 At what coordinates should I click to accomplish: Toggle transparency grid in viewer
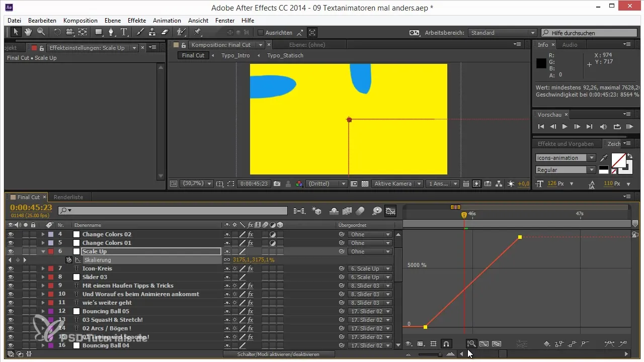tap(365, 184)
